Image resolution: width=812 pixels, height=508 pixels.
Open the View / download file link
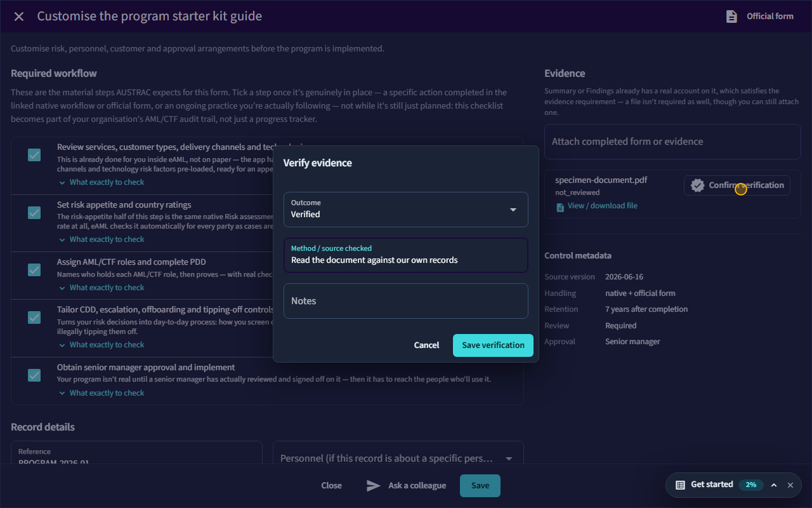click(603, 206)
